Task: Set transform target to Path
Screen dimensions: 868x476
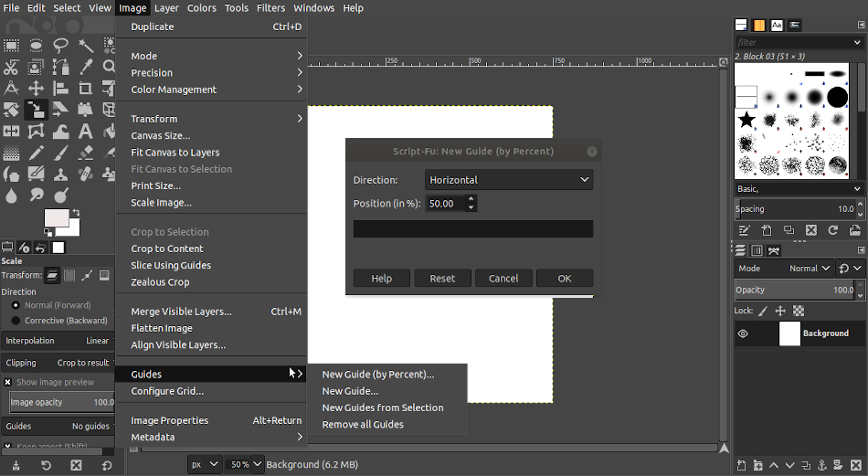Action: click(87, 275)
